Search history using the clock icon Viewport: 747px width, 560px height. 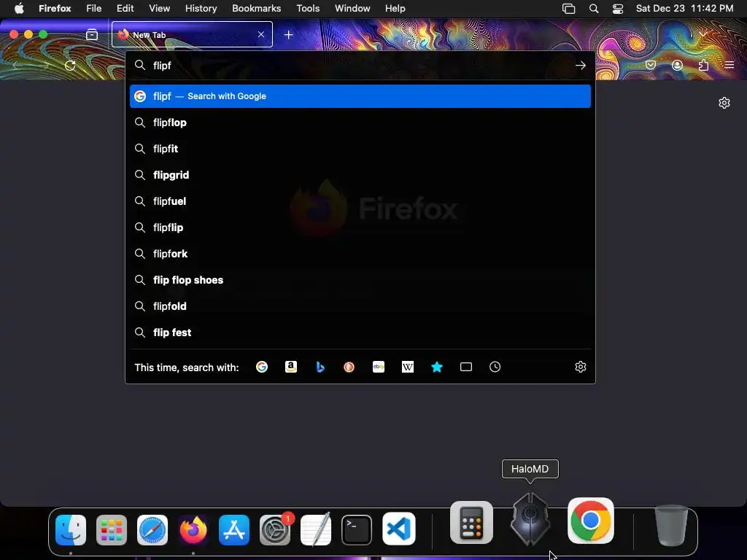(x=495, y=367)
